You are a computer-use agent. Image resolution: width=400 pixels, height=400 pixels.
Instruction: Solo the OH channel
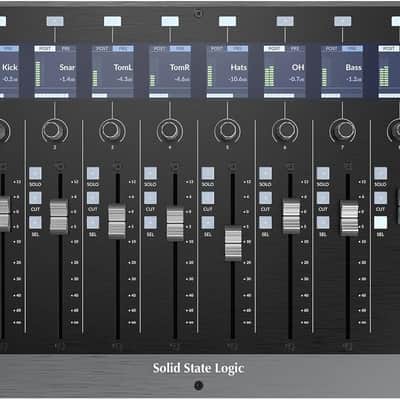point(265,173)
